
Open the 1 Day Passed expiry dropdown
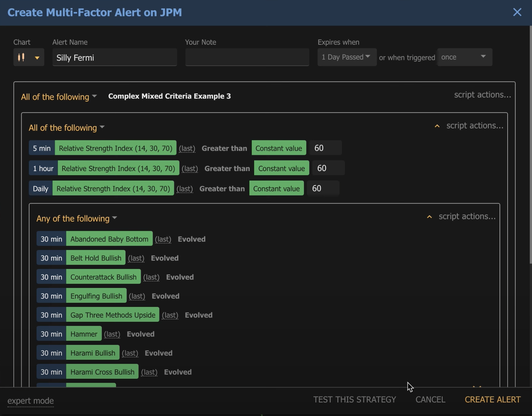coord(346,57)
